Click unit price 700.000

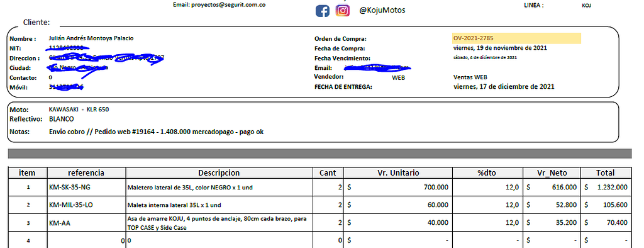436,187
